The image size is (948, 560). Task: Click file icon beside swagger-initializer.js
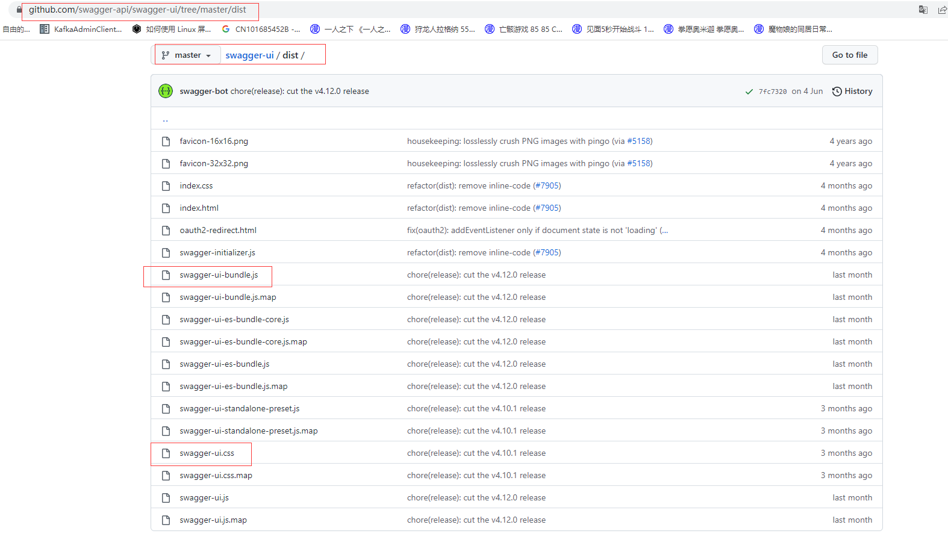pos(166,253)
